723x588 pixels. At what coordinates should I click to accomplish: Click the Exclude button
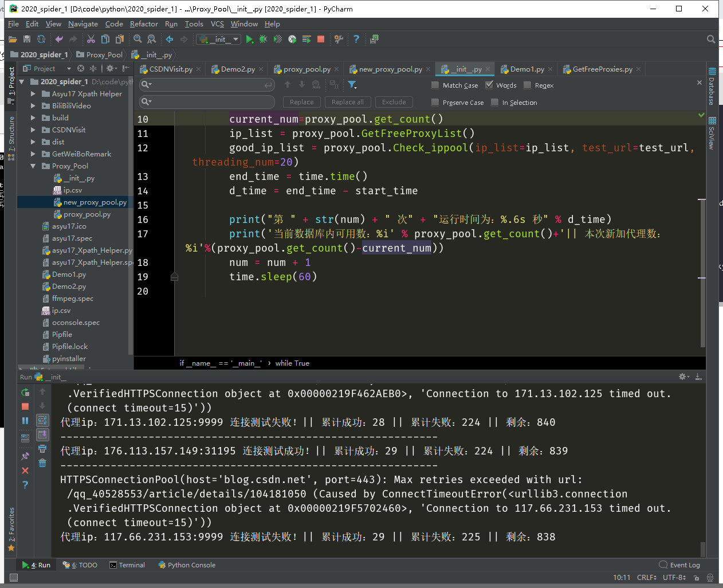coord(394,102)
